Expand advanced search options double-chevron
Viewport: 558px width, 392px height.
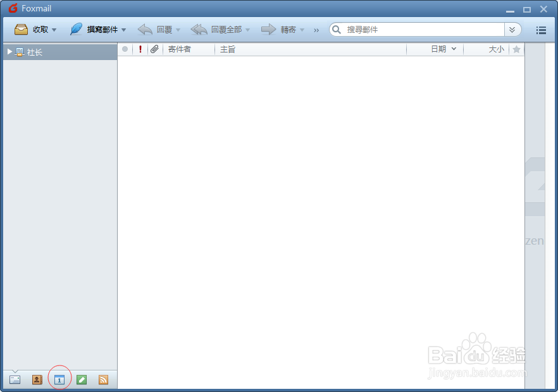coord(512,30)
